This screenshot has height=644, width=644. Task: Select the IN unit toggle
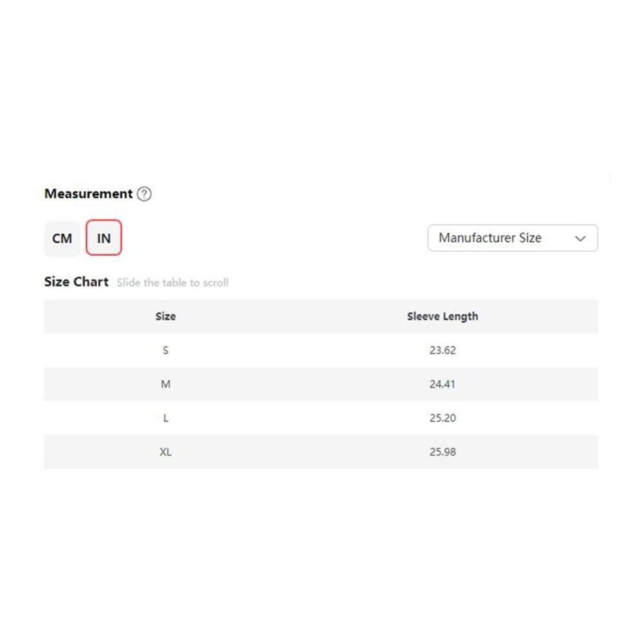pyautogui.click(x=104, y=238)
